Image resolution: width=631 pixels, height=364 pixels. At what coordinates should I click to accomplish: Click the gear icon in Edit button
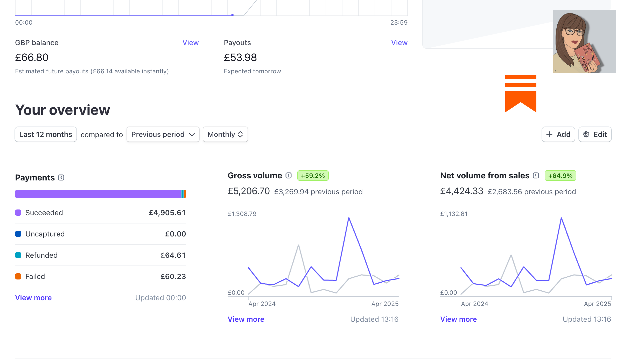(x=586, y=134)
